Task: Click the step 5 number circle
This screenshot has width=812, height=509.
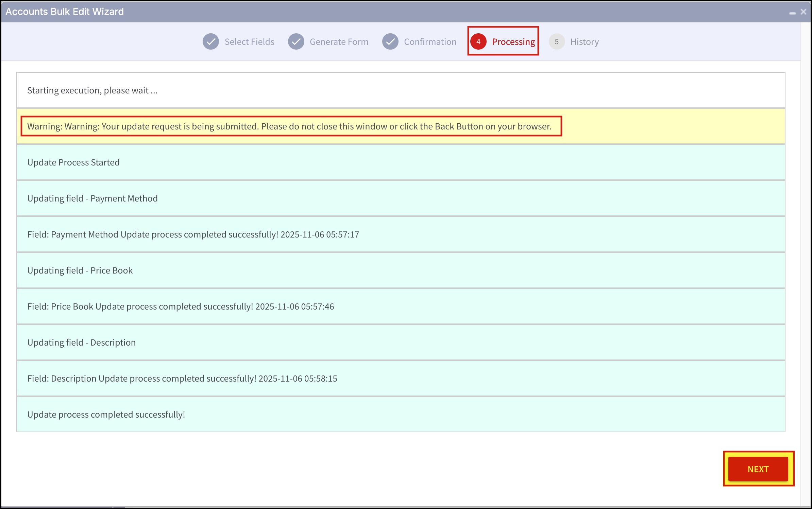Action: 557,42
